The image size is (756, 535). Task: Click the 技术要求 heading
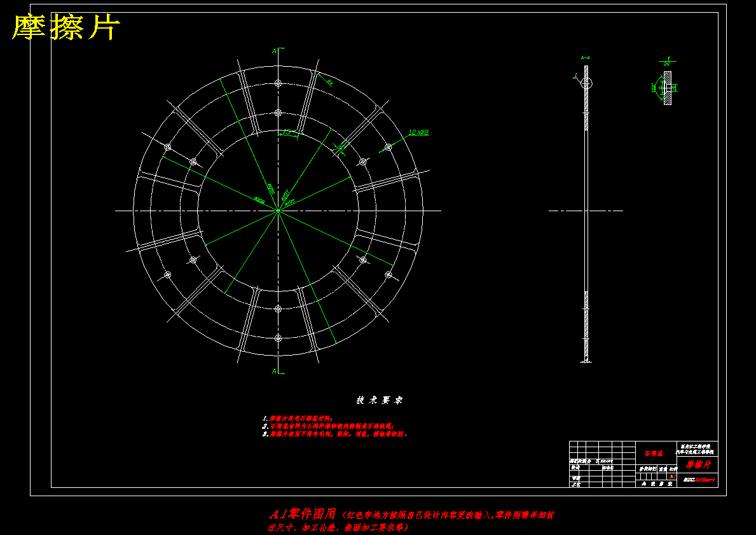(380, 400)
